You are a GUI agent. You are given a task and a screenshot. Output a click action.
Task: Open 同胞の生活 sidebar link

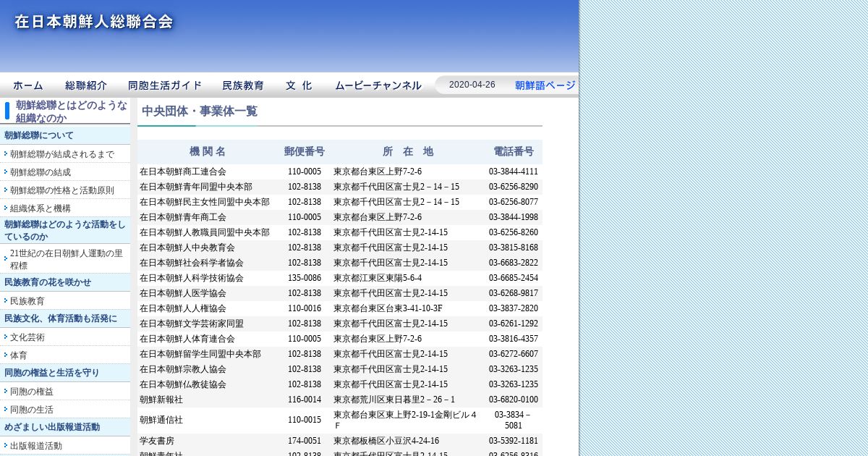[x=32, y=410]
